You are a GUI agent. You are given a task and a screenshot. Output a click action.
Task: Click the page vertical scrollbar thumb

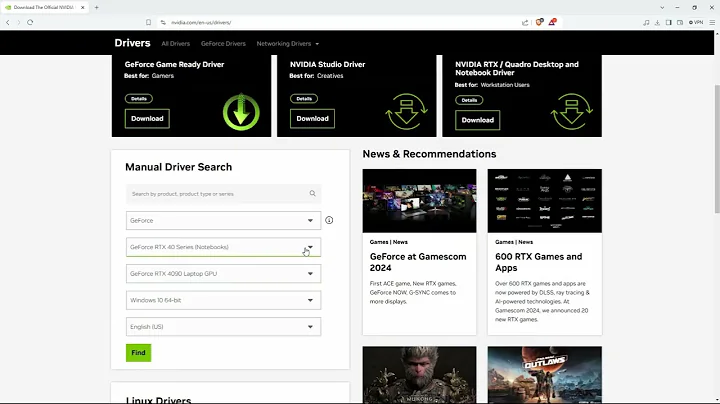tap(717, 149)
